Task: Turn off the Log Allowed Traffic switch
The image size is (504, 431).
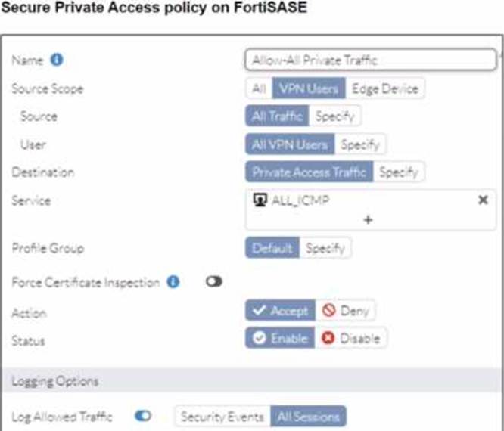Action: click(142, 416)
